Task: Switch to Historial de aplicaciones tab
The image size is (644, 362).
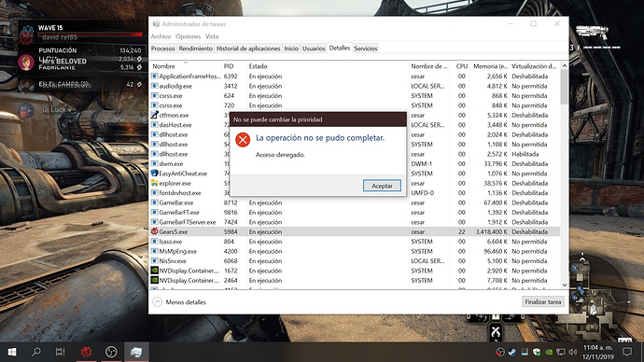Action: (x=248, y=49)
